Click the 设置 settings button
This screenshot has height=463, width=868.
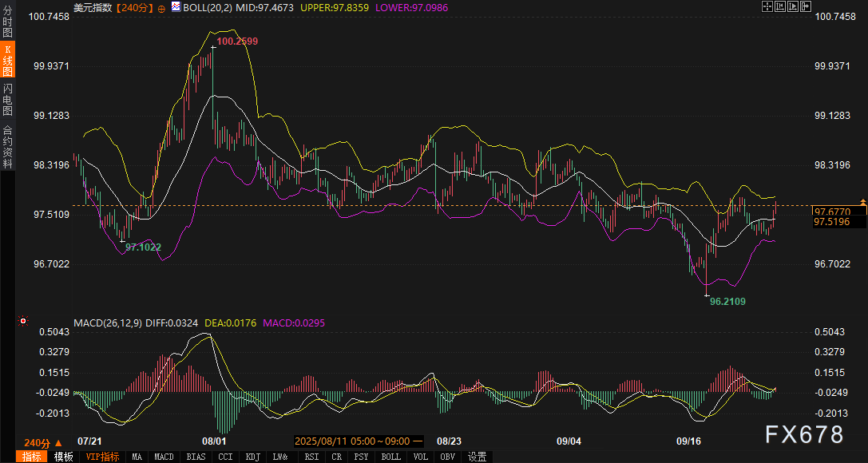[x=478, y=457]
